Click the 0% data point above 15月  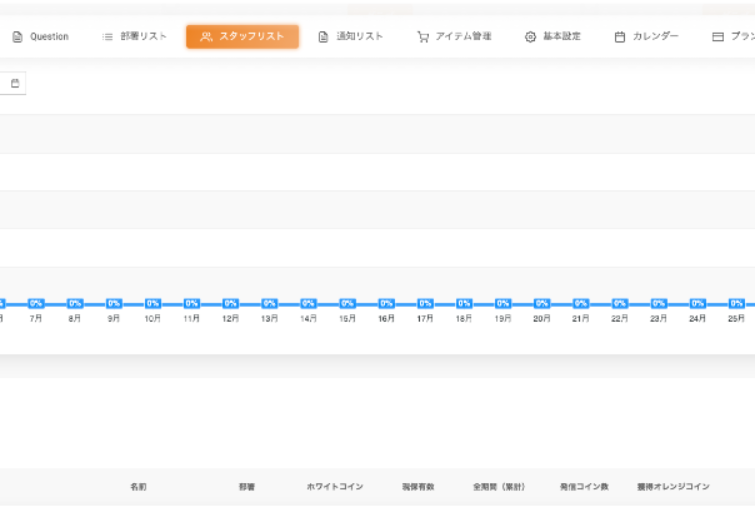pyautogui.click(x=347, y=303)
